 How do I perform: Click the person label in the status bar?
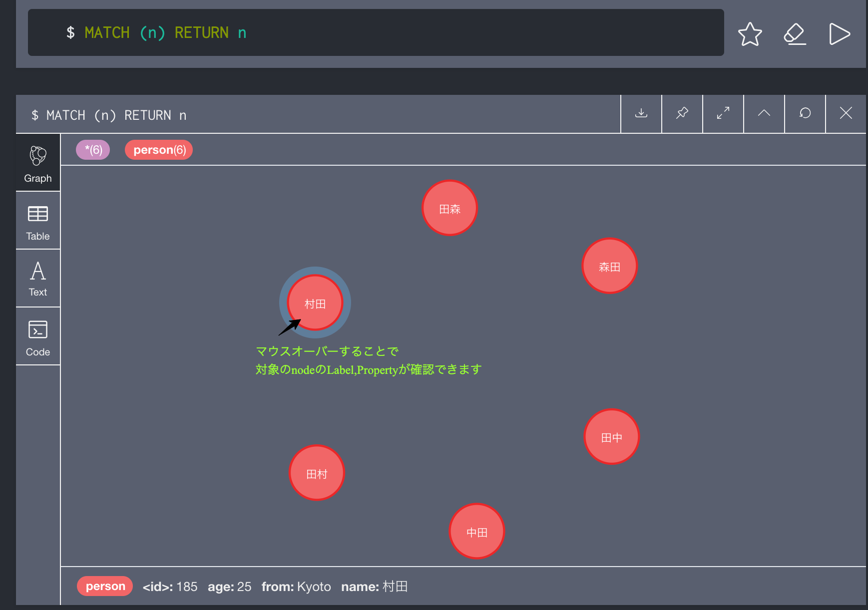point(105,586)
